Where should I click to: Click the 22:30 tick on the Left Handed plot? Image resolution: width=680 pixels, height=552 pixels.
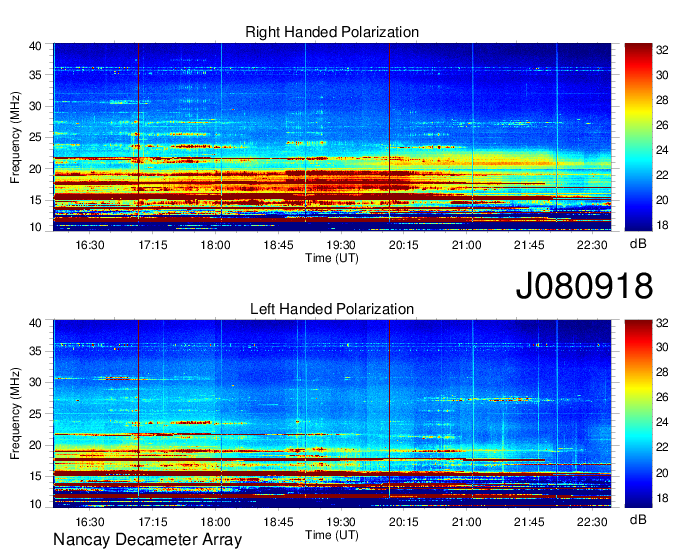pos(592,522)
